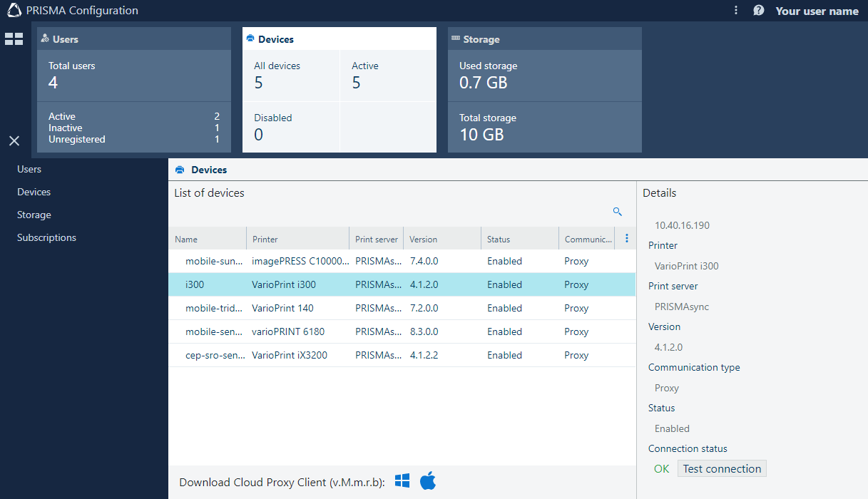Download Cloud Proxy Client for Apple macOS
Screen dimensions: 868x499
click(428, 481)
